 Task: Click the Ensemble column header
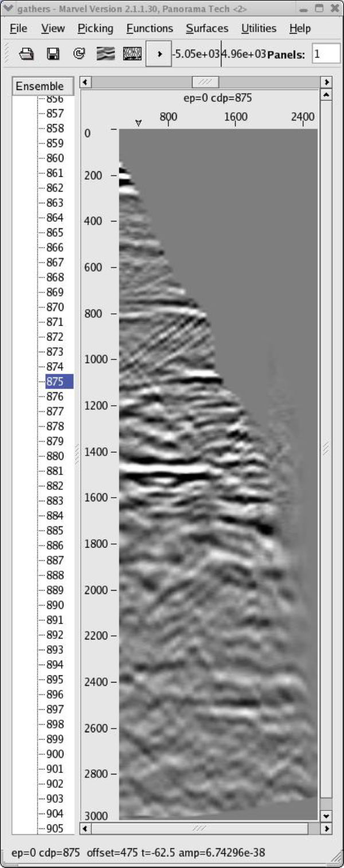click(43, 86)
